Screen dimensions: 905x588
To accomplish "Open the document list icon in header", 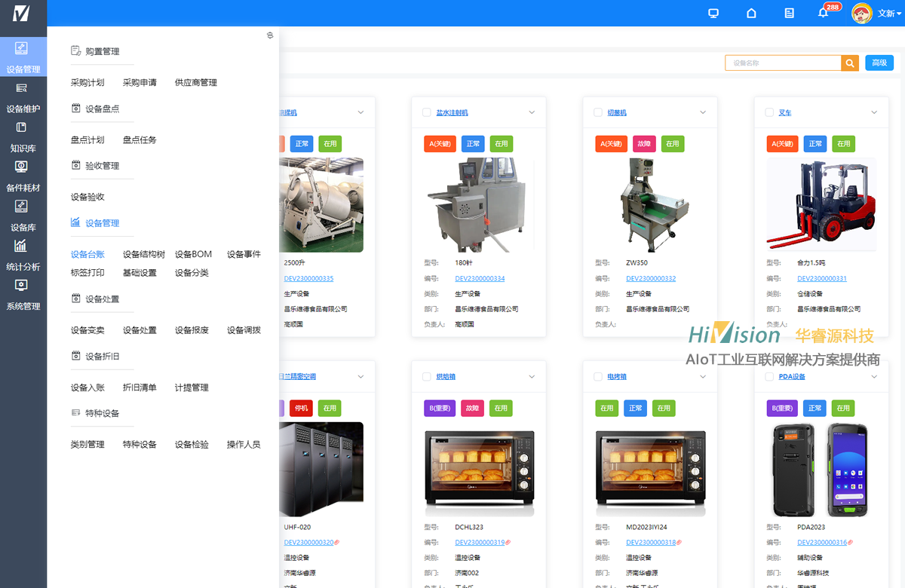I will point(789,14).
